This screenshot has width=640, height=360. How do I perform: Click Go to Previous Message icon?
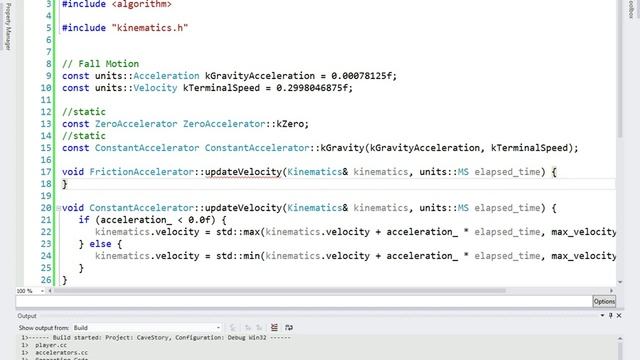pos(247,328)
